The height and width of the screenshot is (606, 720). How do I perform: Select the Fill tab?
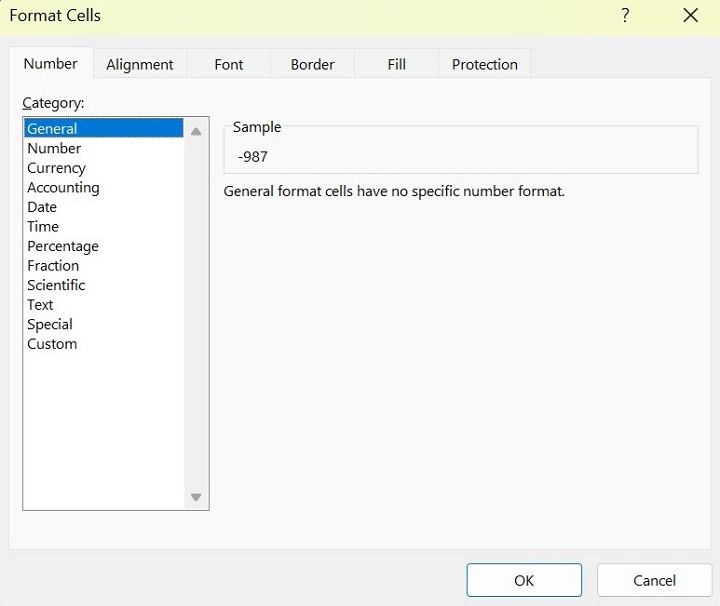(397, 64)
